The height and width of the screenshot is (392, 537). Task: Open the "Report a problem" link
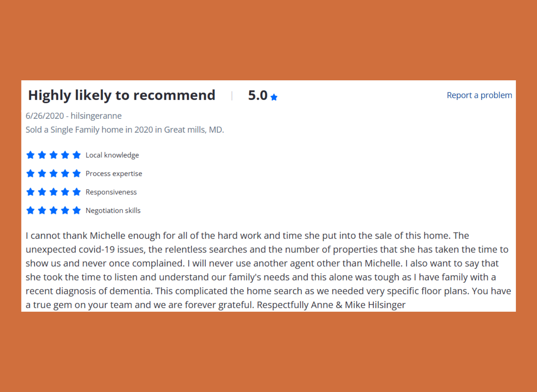click(479, 95)
